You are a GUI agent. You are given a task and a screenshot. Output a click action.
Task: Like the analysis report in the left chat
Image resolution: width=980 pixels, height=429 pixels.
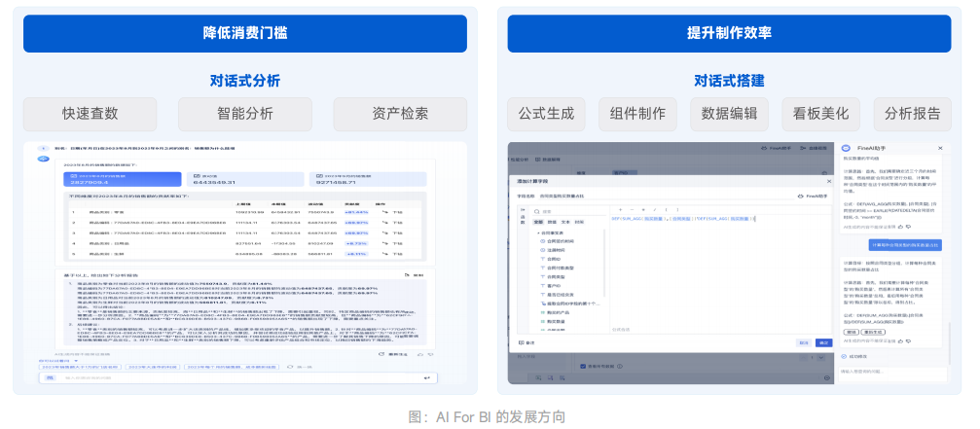[x=420, y=354]
